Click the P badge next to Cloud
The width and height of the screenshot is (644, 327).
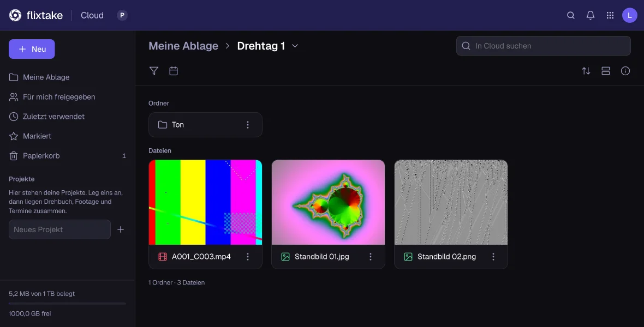point(122,15)
